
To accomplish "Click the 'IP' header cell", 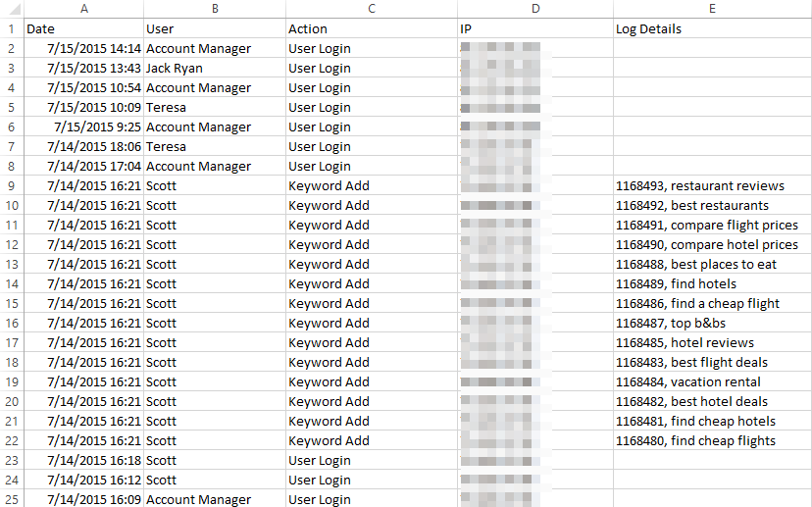I will tap(467, 28).
